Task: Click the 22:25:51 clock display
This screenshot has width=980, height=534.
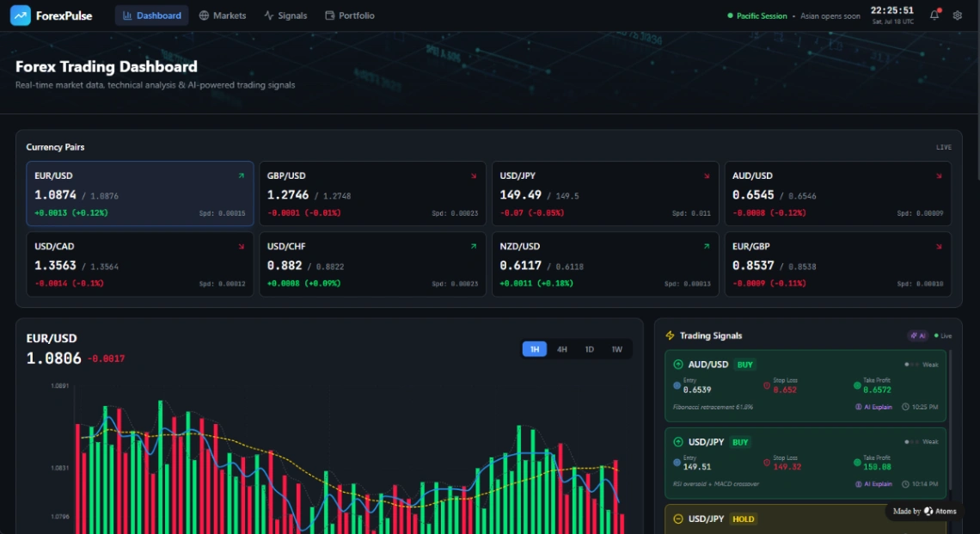Action: [891, 10]
